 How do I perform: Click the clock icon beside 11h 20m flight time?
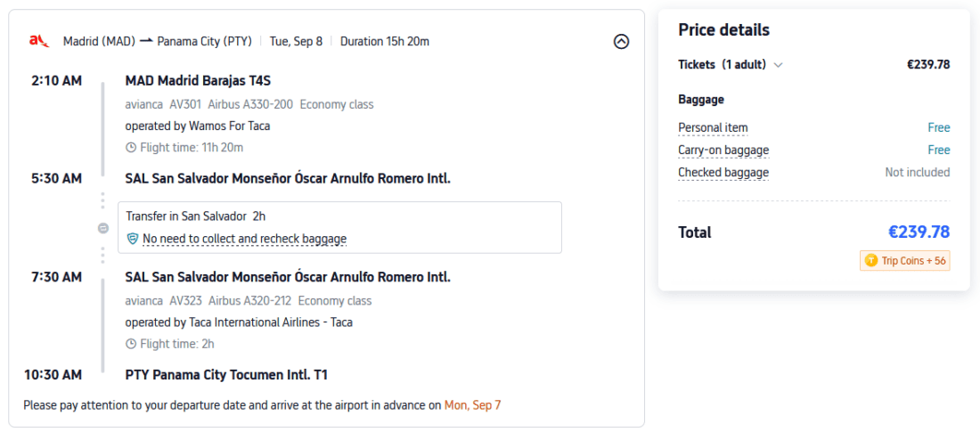[x=131, y=148]
